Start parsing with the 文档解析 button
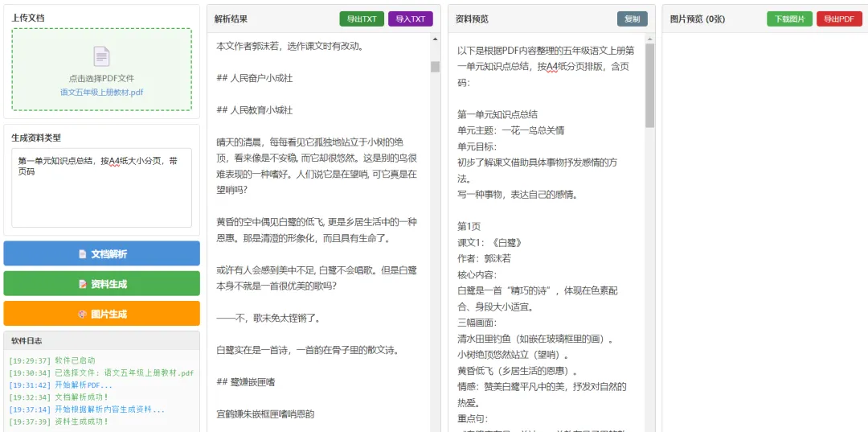 (x=101, y=253)
